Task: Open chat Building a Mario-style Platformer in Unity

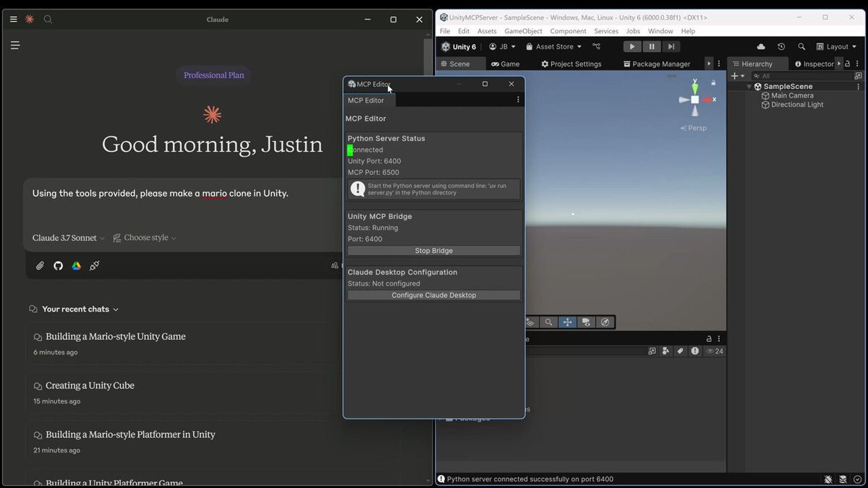Action: tap(130, 435)
